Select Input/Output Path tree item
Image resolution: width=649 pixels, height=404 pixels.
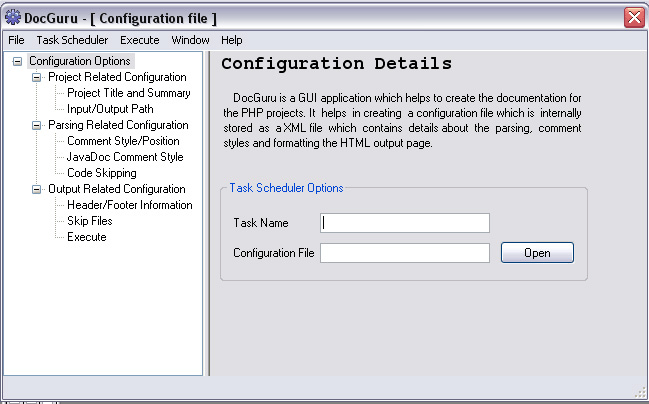click(x=110, y=109)
